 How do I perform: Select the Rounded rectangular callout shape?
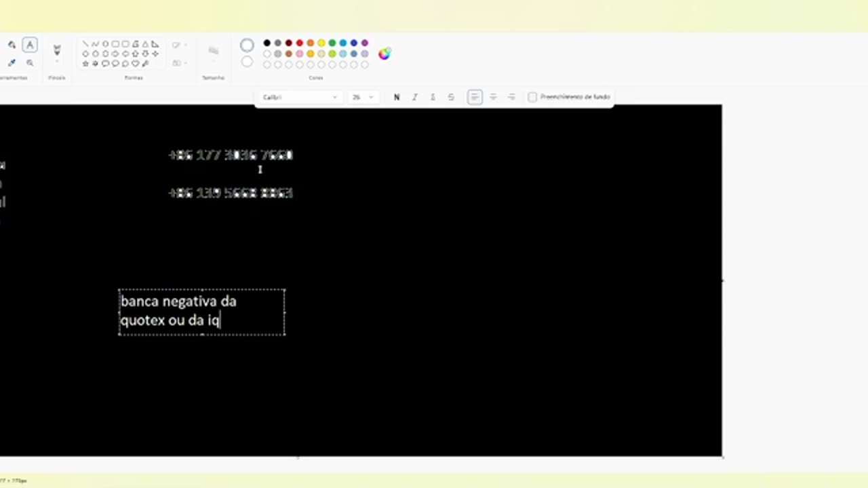(105, 64)
